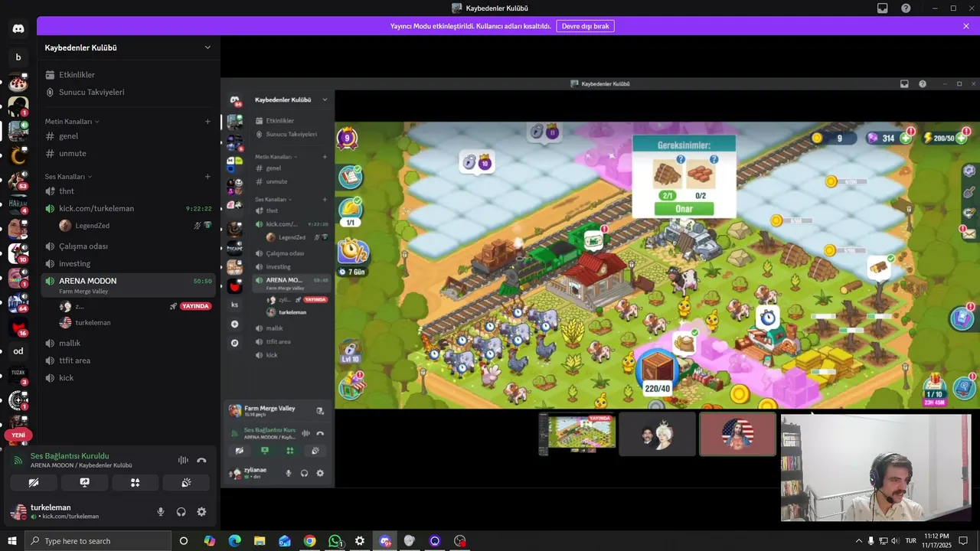Click wooden crate 220/40 in game
Screen dimensions: 980x551
tap(657, 370)
